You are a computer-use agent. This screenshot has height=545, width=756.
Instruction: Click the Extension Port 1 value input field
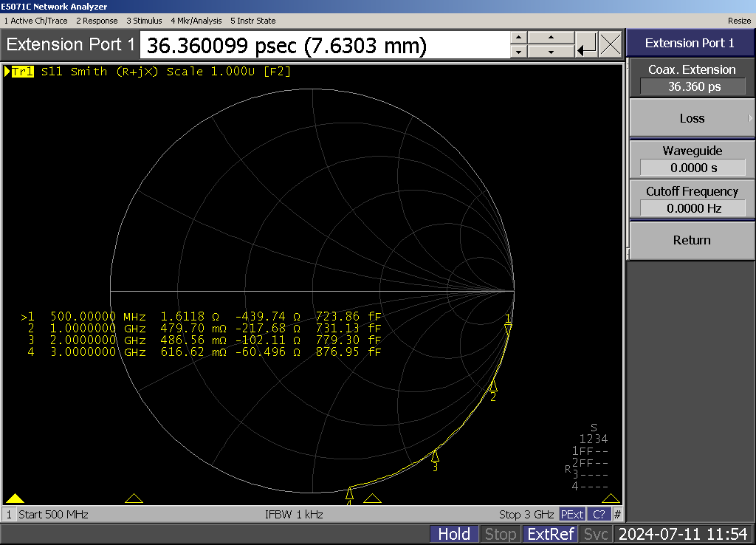point(325,46)
